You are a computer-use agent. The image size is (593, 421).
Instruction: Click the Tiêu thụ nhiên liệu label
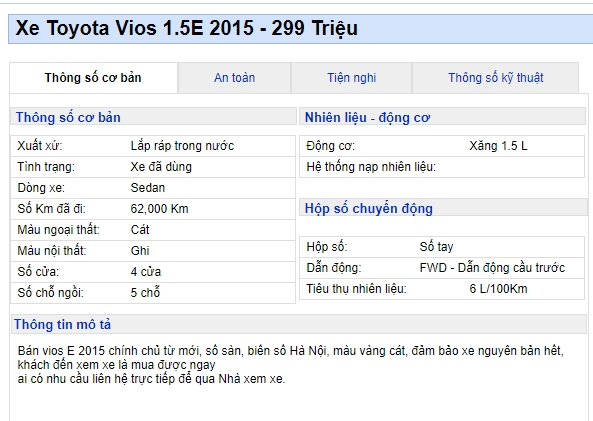(x=356, y=289)
